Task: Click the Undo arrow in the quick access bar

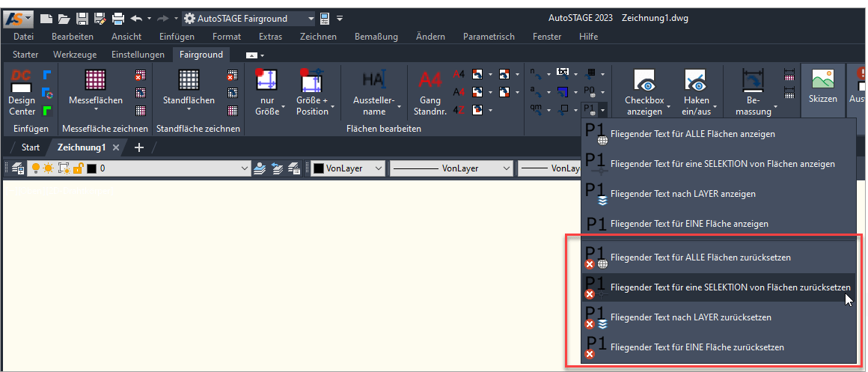Action: pyautogui.click(x=136, y=18)
